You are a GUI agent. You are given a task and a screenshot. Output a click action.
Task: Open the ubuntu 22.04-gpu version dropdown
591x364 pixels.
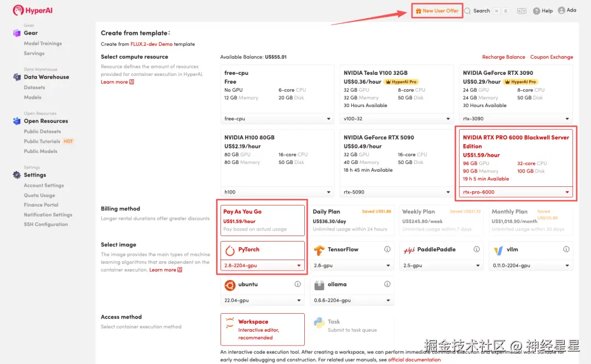[262, 301]
